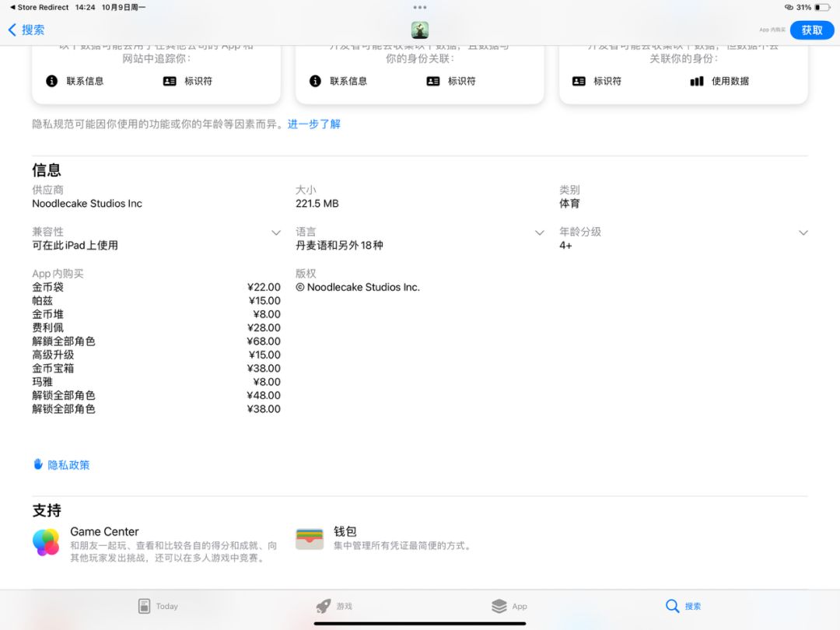
Task: Select 解锁全部角色 ¥48.00 row
Action: (156, 395)
